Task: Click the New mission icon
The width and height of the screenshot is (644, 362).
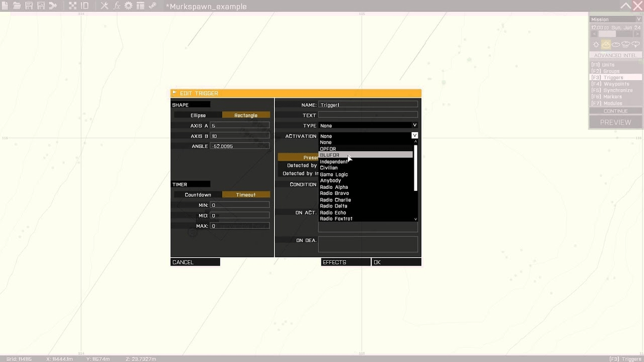Action: 5,6
